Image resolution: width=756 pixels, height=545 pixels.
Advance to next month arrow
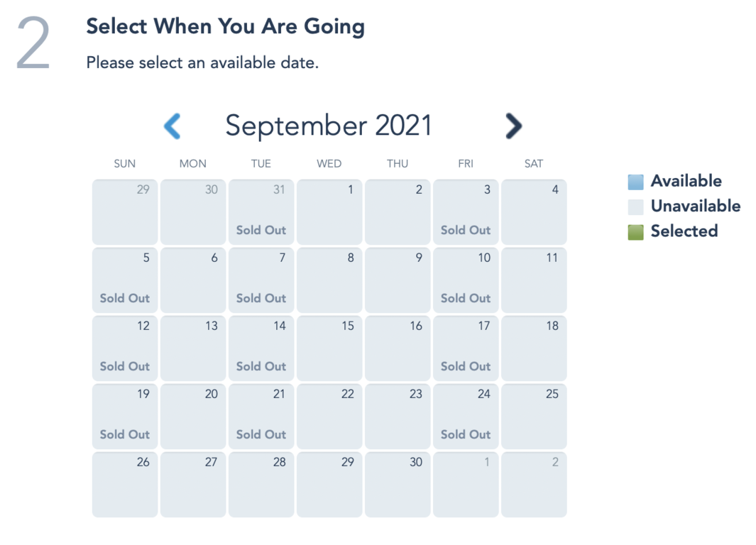[513, 126]
